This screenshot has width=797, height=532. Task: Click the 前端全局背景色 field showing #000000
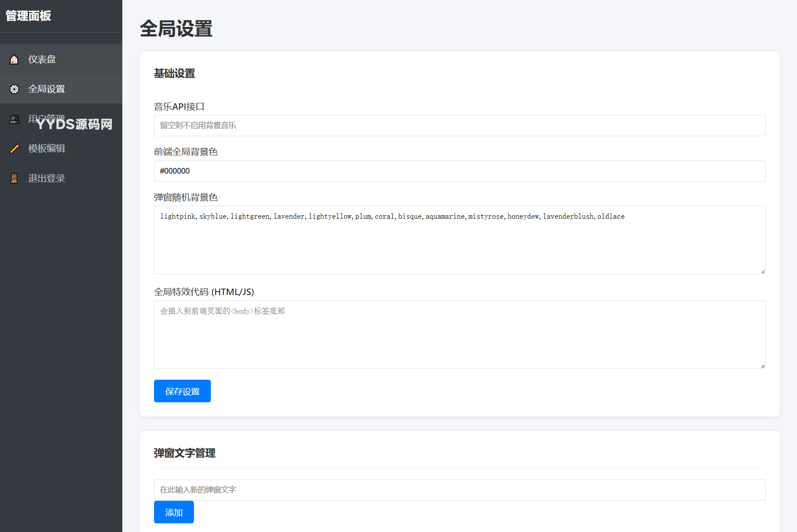click(x=459, y=171)
